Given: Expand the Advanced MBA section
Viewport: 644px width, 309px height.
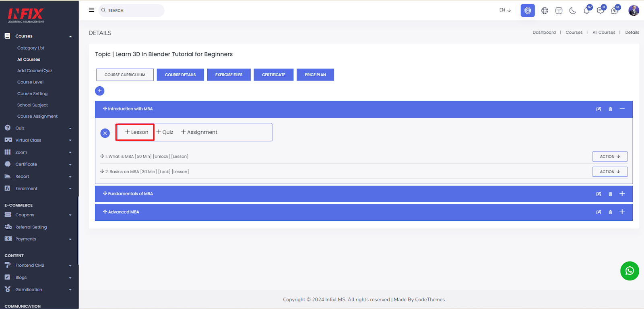Looking at the screenshot, I should coord(622,212).
